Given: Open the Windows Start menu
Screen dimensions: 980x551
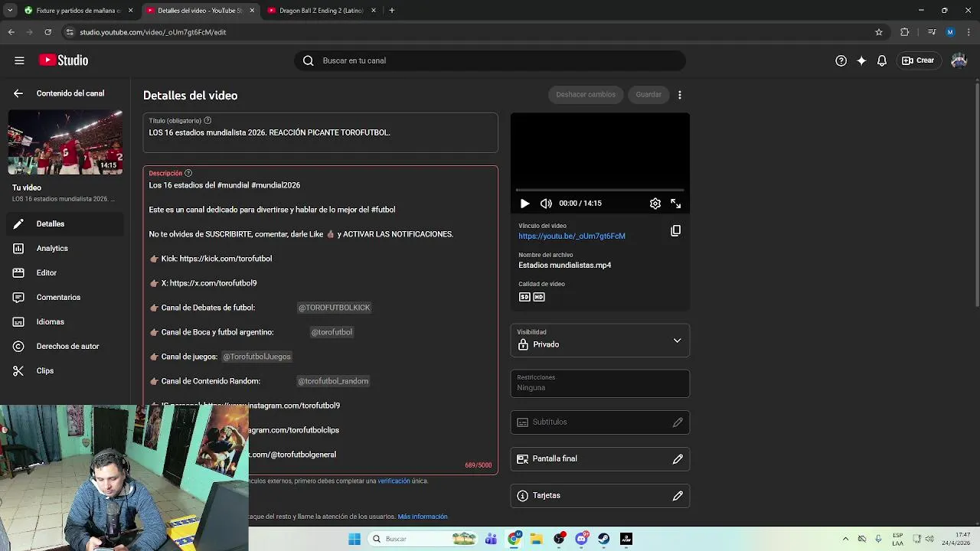Looking at the screenshot, I should click(x=354, y=539).
